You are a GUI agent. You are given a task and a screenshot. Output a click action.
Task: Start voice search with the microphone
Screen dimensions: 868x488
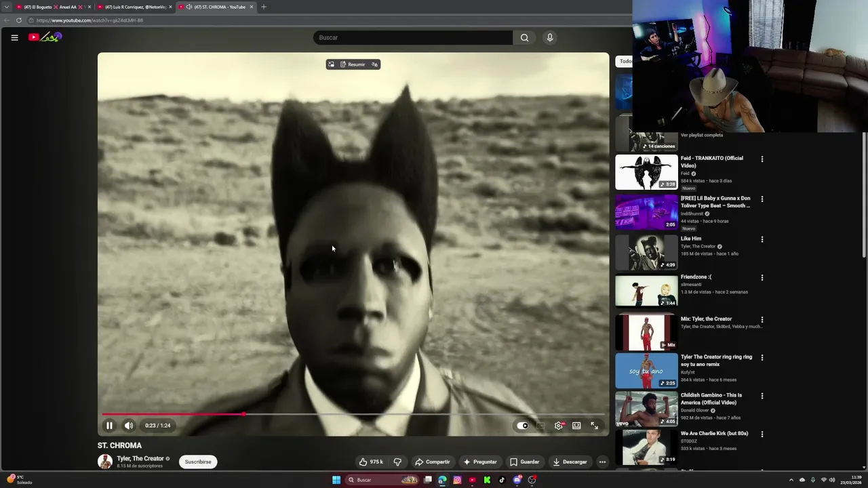coord(550,37)
